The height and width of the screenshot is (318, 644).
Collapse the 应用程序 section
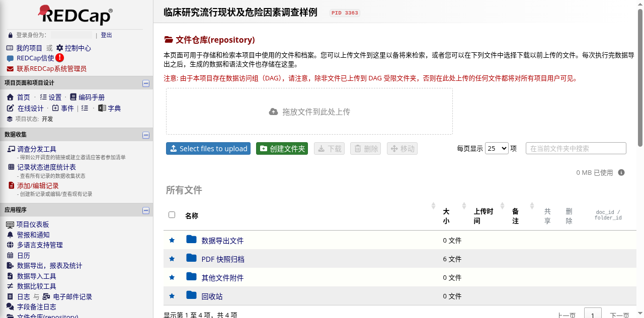(146, 210)
